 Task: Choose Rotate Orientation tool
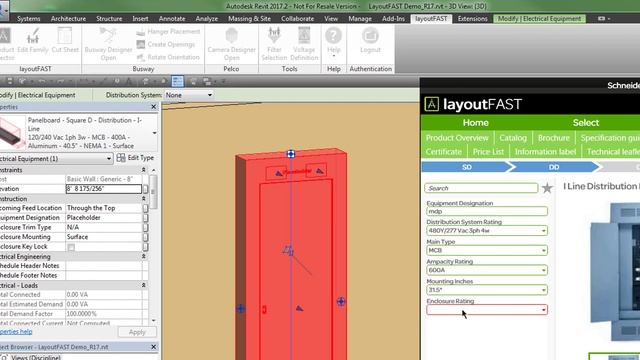(168, 57)
